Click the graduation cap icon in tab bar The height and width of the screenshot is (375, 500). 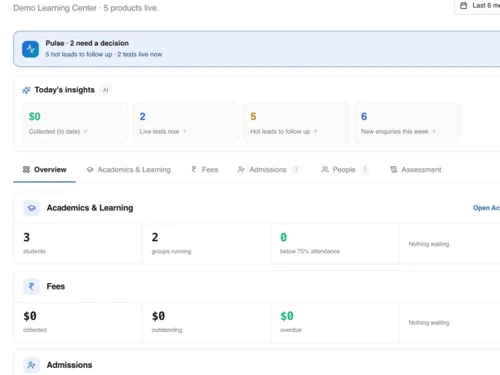coord(90,169)
